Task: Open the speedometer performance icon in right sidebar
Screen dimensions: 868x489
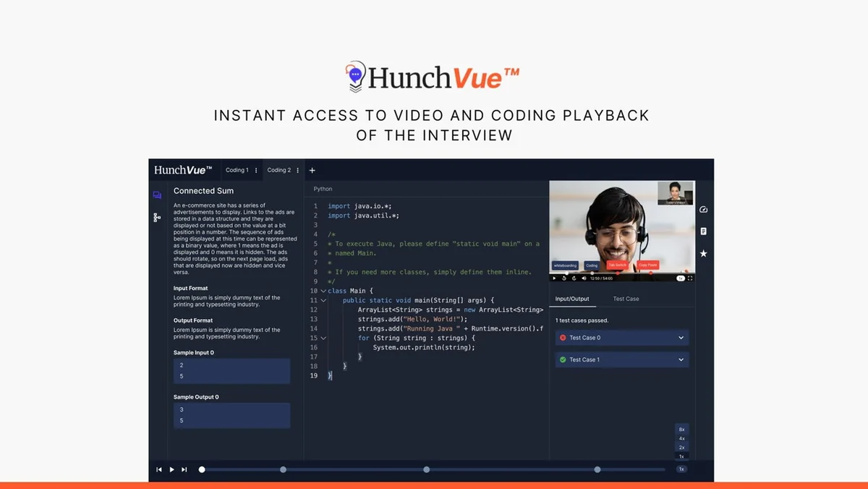Action: [x=703, y=210]
